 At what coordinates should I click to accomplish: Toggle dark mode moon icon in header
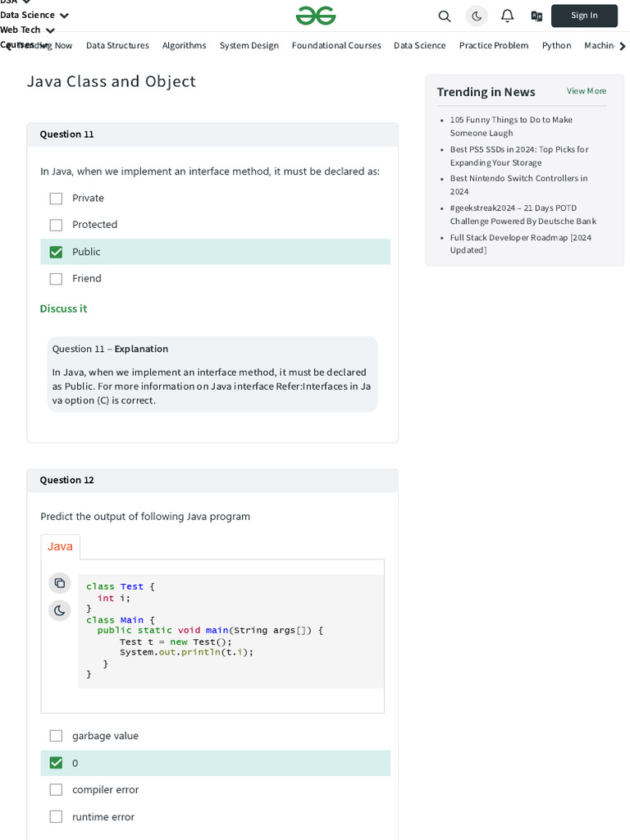click(x=477, y=16)
